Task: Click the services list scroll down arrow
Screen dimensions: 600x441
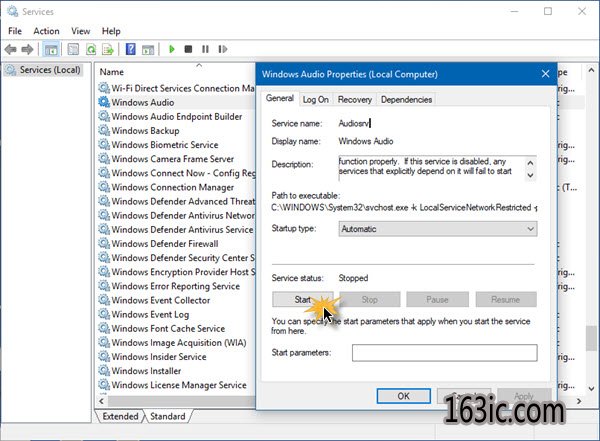Action: pos(591,389)
